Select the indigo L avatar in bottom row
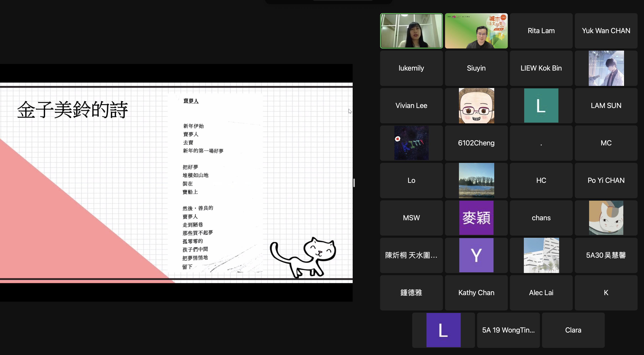 (x=443, y=330)
